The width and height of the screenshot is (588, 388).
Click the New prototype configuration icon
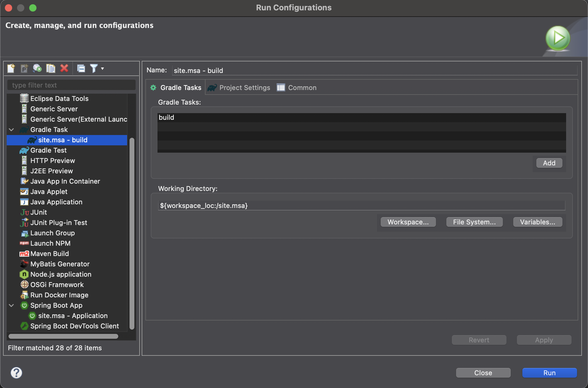click(x=24, y=68)
